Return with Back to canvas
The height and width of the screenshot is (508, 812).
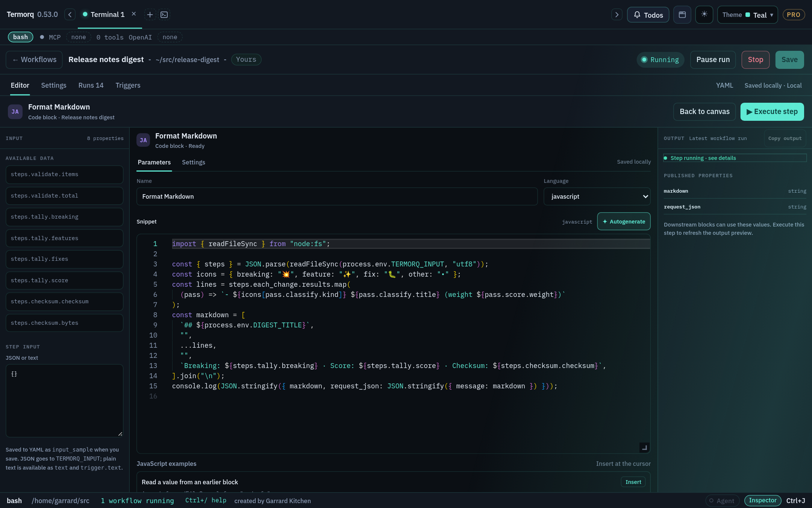704,112
